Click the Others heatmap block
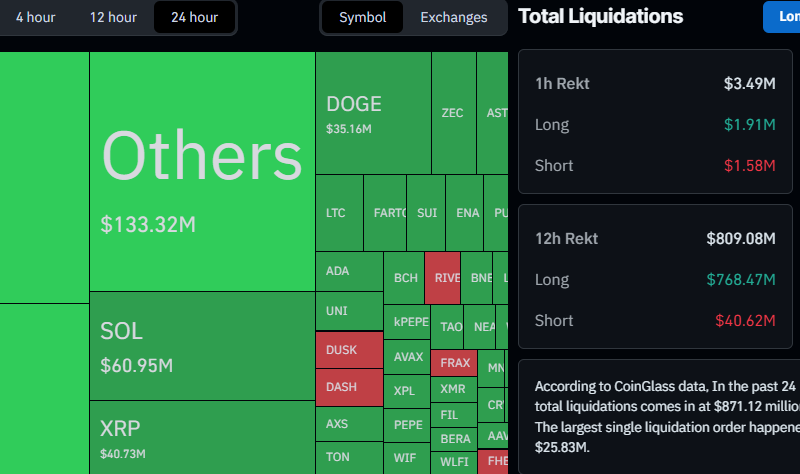Screen dimensions: 800x474 (x=202, y=171)
